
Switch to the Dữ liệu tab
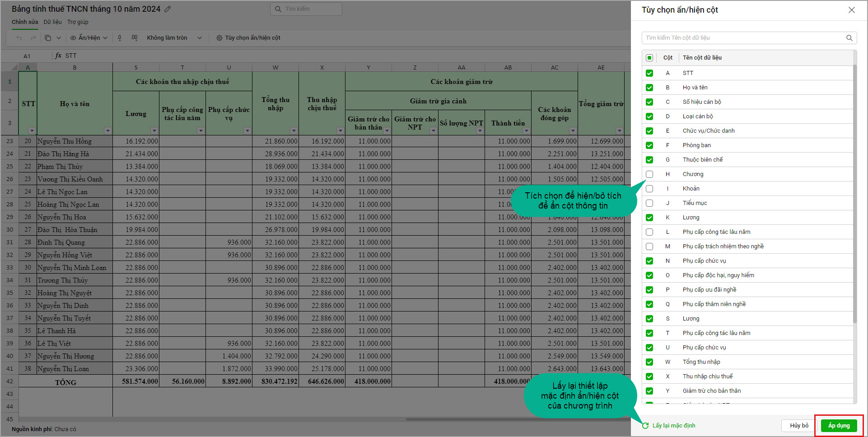pyautogui.click(x=52, y=22)
